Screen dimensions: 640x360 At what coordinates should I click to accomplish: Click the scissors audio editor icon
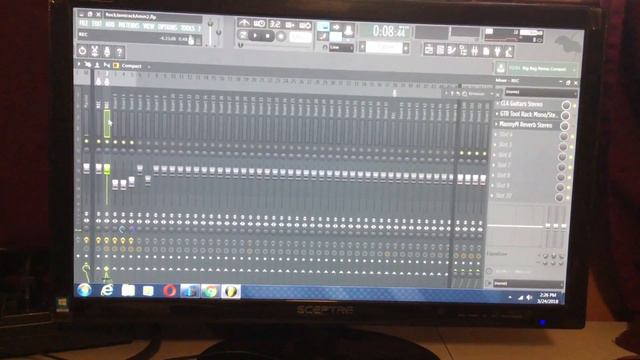point(95,51)
